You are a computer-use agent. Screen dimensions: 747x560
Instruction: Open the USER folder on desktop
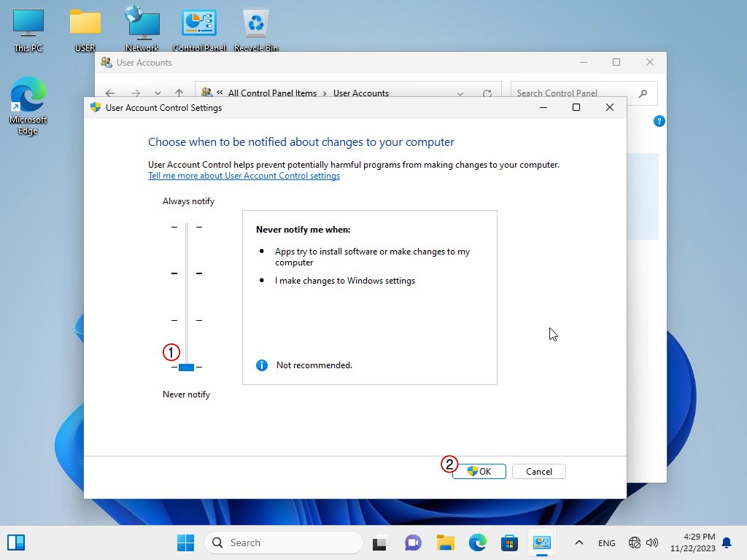coord(85,29)
